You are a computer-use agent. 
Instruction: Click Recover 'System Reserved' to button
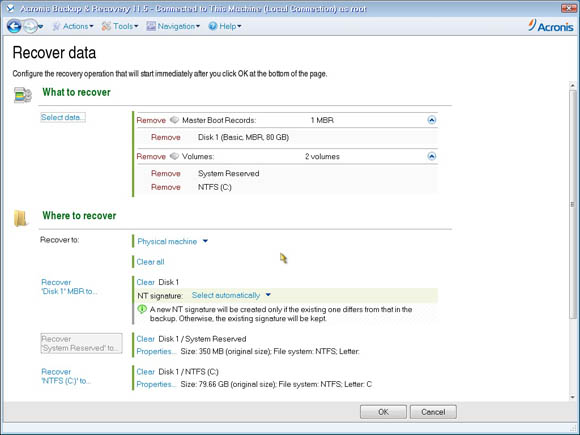(x=81, y=343)
